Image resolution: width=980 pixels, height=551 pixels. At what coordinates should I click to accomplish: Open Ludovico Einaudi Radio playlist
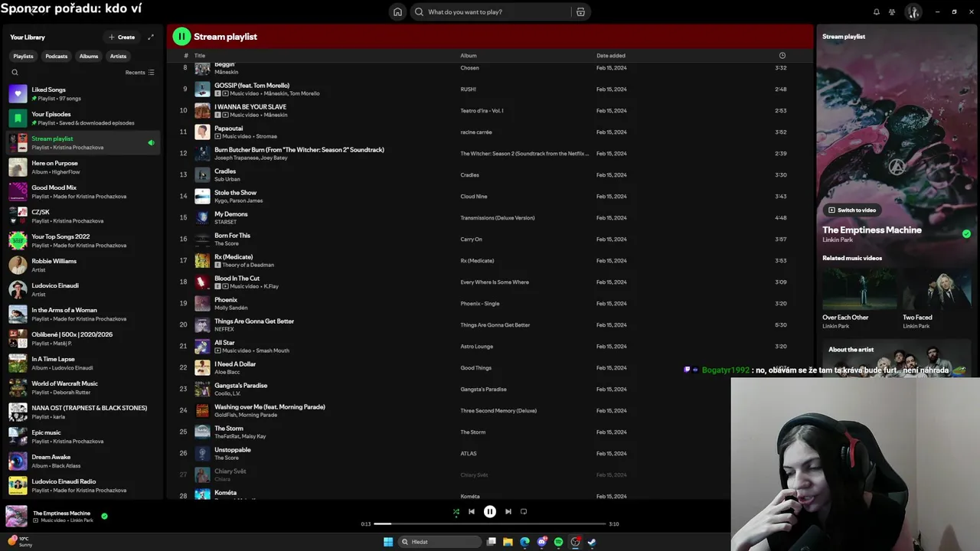(x=83, y=485)
